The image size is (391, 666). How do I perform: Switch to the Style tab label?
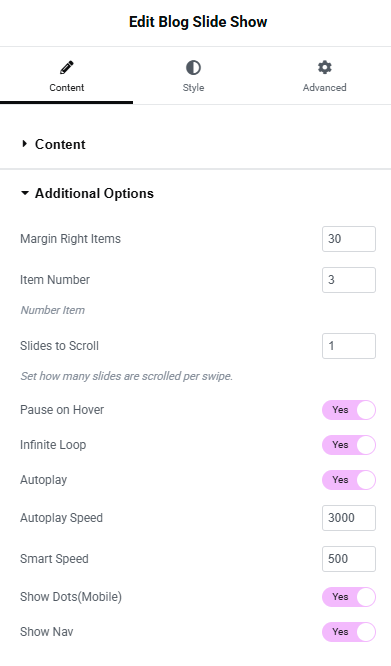click(193, 87)
